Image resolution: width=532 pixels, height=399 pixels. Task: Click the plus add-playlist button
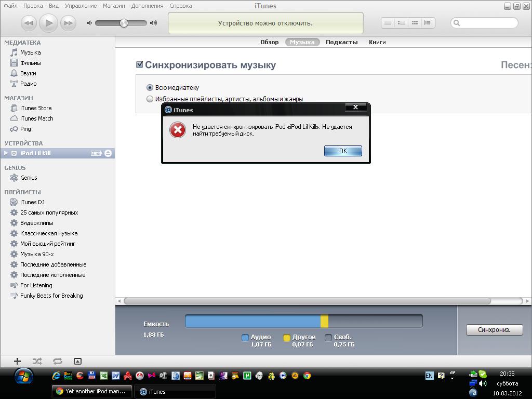pyautogui.click(x=17, y=362)
